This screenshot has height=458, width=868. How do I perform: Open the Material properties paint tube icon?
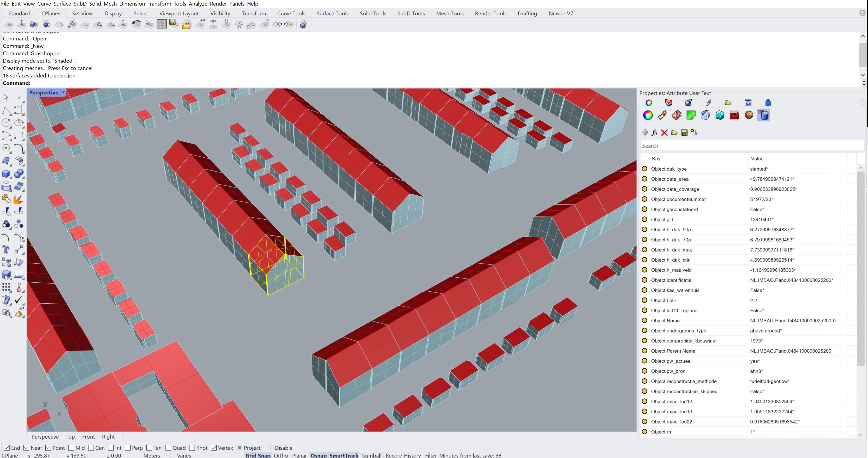[x=662, y=115]
